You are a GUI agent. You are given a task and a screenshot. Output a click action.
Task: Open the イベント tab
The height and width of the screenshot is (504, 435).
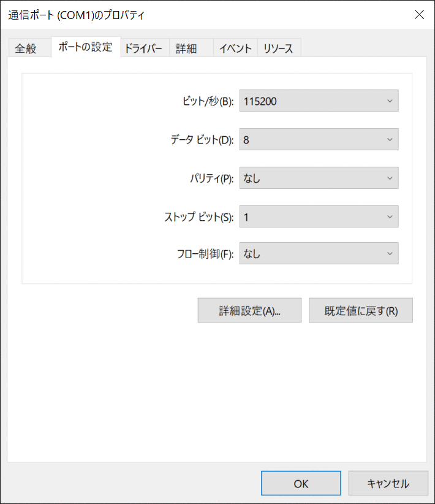(235, 47)
